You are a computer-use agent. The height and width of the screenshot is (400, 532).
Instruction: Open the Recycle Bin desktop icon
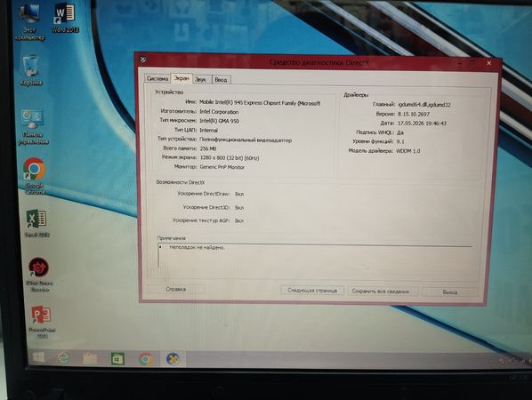[x=31, y=70]
